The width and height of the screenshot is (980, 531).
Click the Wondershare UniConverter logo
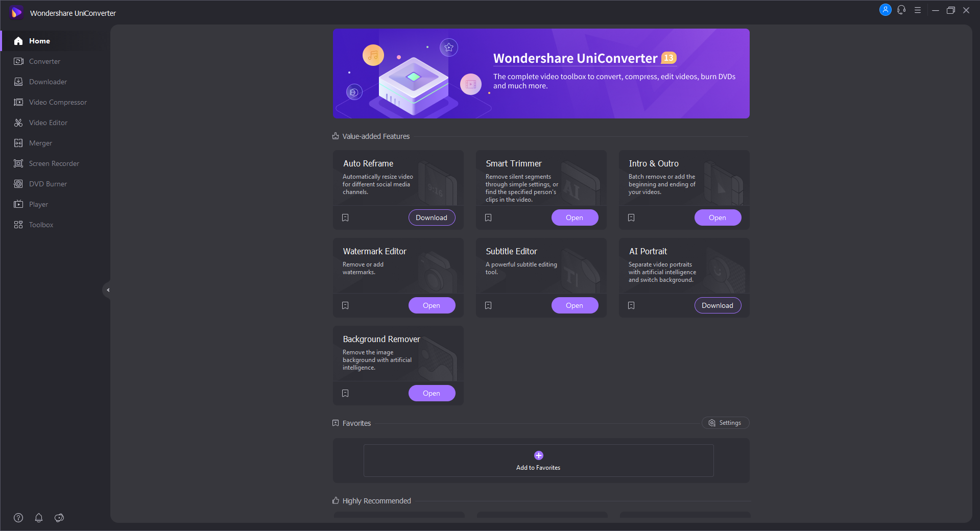pyautogui.click(x=16, y=12)
